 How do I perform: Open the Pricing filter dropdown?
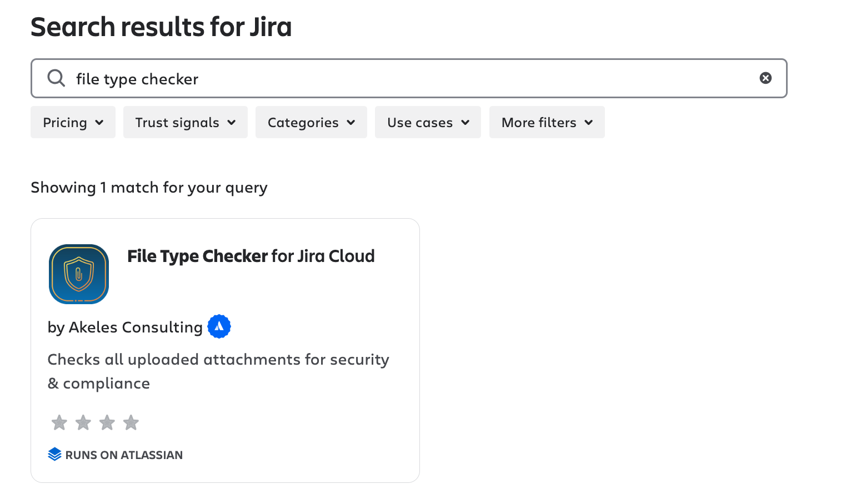(x=73, y=122)
